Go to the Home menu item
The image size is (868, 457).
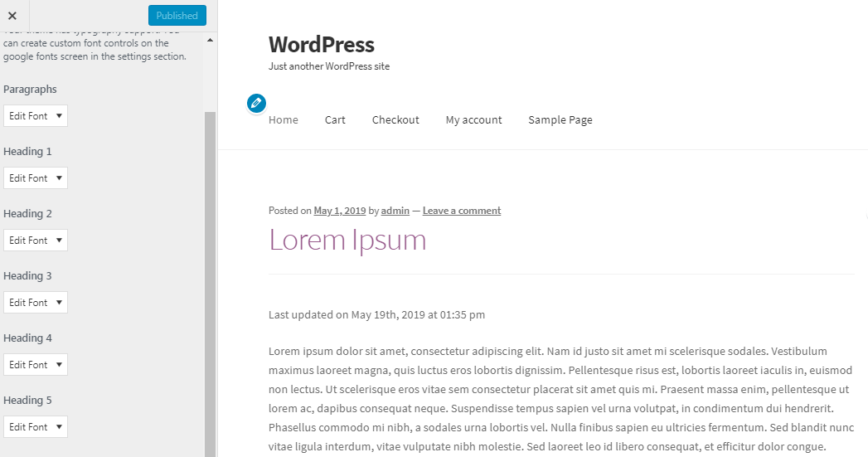coord(284,119)
